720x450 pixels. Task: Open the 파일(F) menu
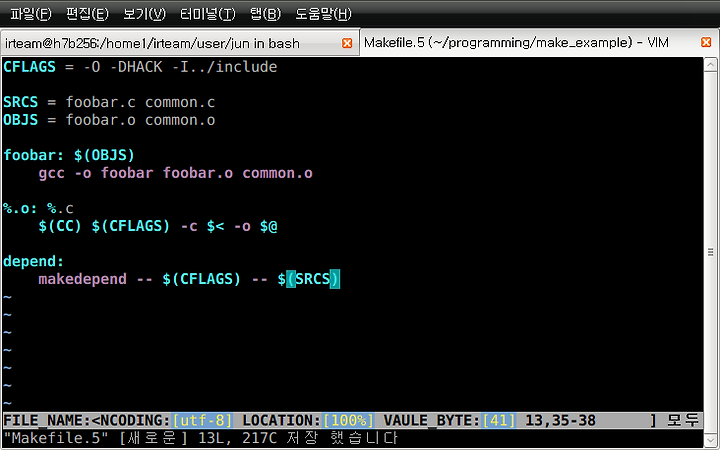[x=30, y=14]
